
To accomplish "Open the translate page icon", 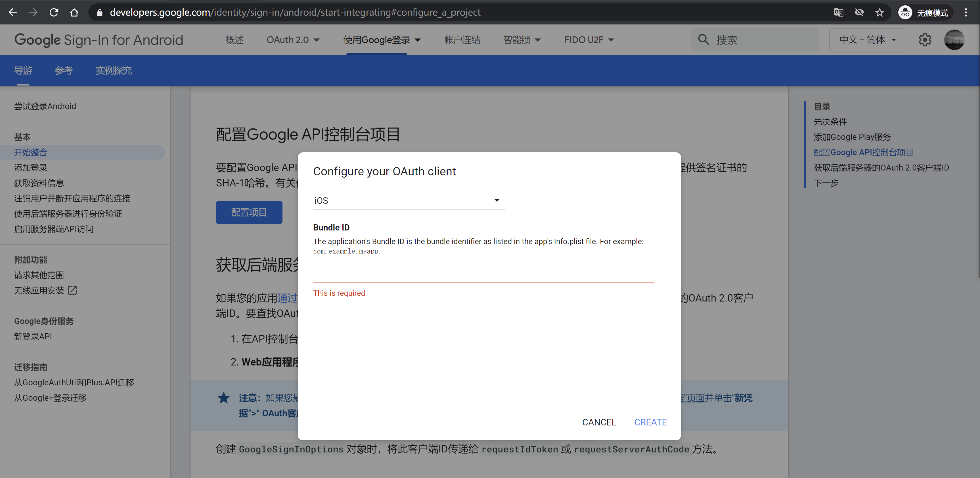I will (838, 13).
